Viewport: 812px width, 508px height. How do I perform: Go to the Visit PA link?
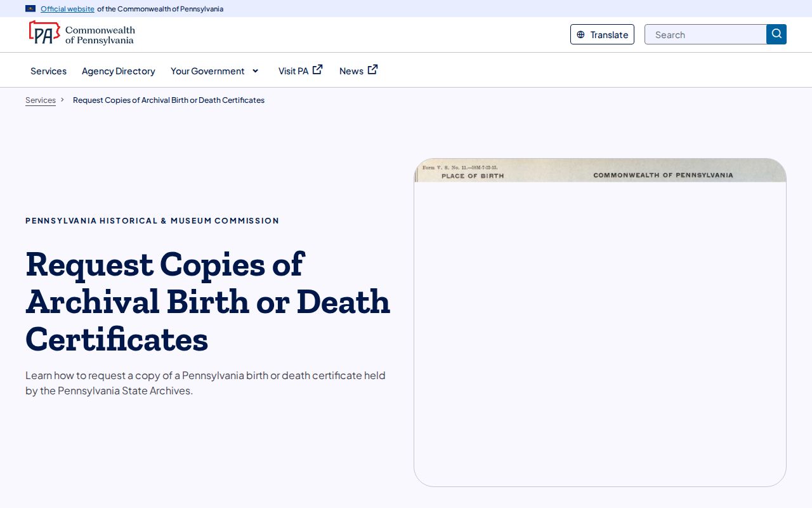click(x=301, y=71)
